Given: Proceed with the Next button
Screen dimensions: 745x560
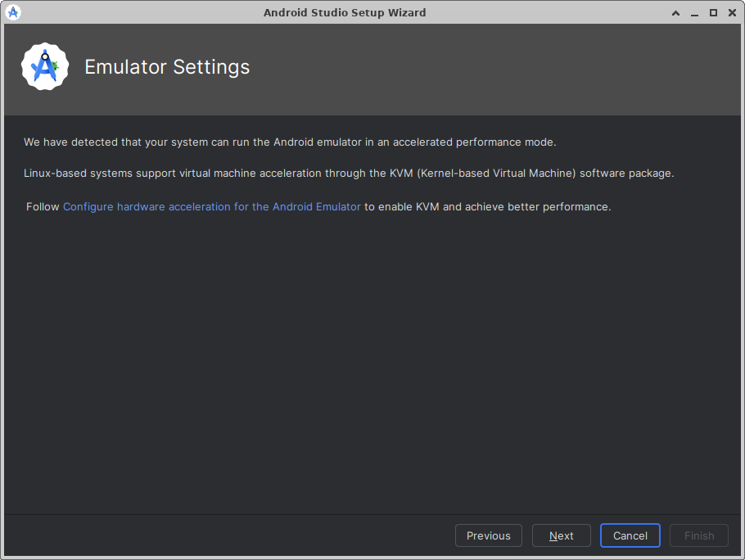Looking at the screenshot, I should click(x=561, y=535).
